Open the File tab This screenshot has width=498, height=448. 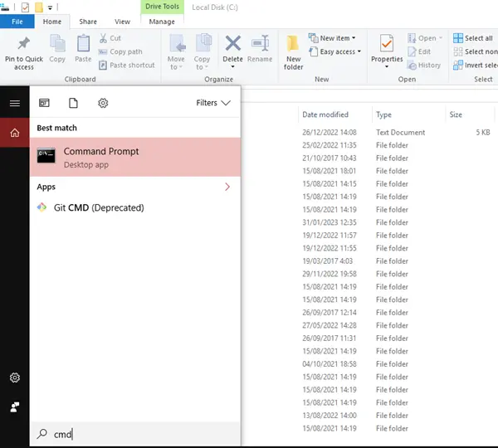[x=17, y=22]
